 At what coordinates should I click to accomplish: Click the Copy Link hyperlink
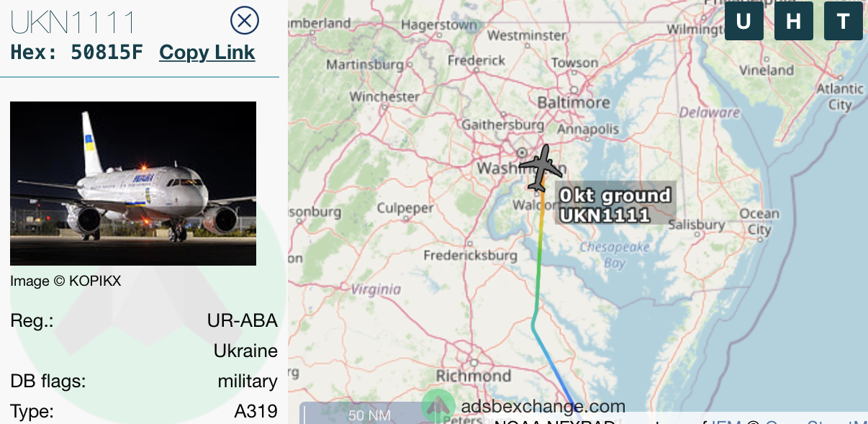pyautogui.click(x=207, y=53)
